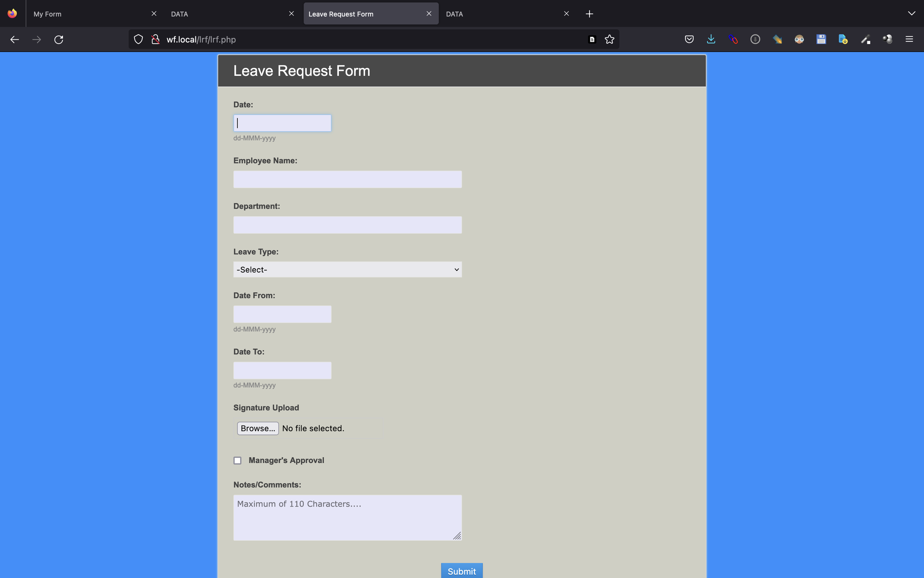Click the Submit button
The width and height of the screenshot is (924, 578).
(462, 571)
